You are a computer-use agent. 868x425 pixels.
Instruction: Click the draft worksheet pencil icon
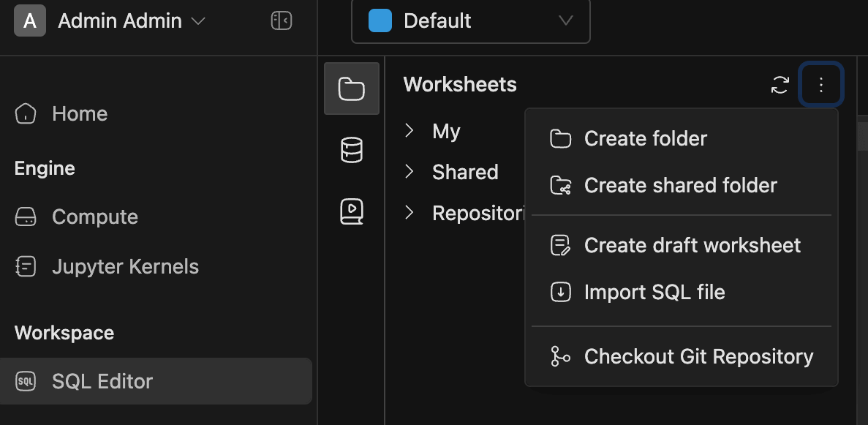[x=560, y=246]
